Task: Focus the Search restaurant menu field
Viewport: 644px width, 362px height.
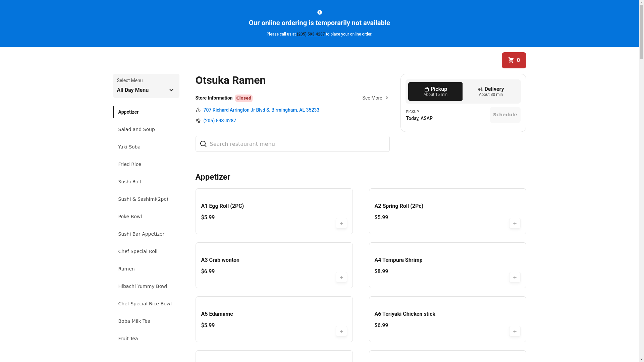Action: click(x=292, y=144)
